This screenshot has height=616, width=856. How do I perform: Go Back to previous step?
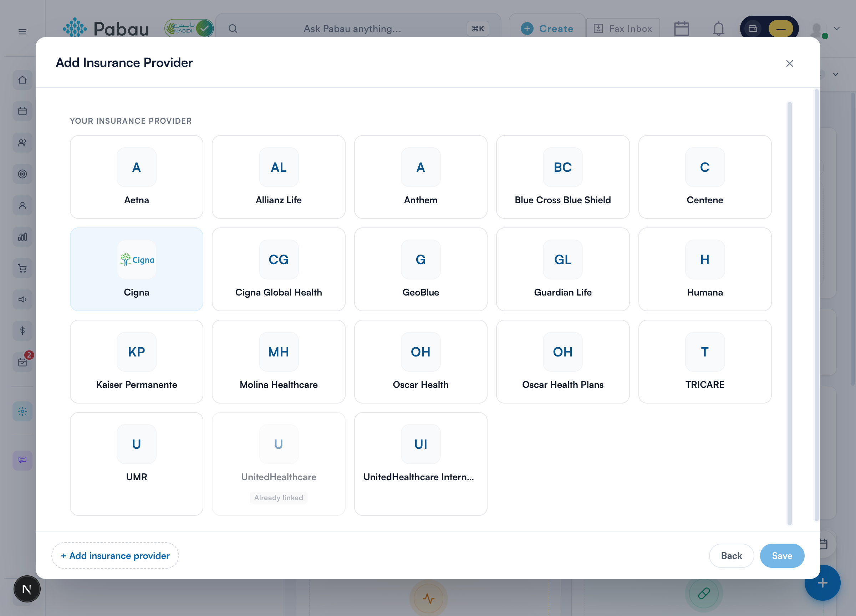(x=731, y=555)
